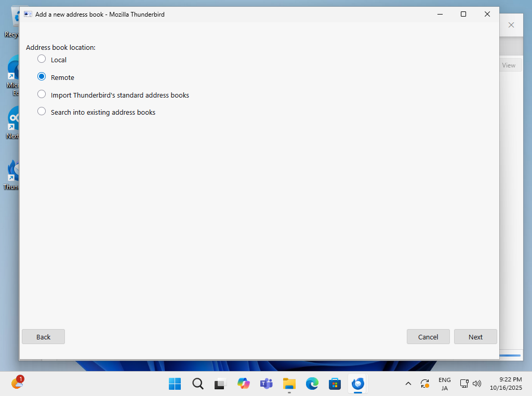Launch Microsoft Edge from the taskbar
This screenshot has height=396, width=532.
[312, 384]
